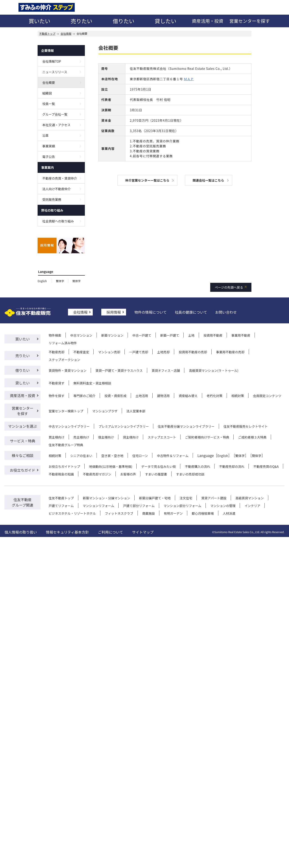This screenshot has height=868, width=289.
Task: Switch sidebar language to 繁体字
Action: click(x=60, y=281)
